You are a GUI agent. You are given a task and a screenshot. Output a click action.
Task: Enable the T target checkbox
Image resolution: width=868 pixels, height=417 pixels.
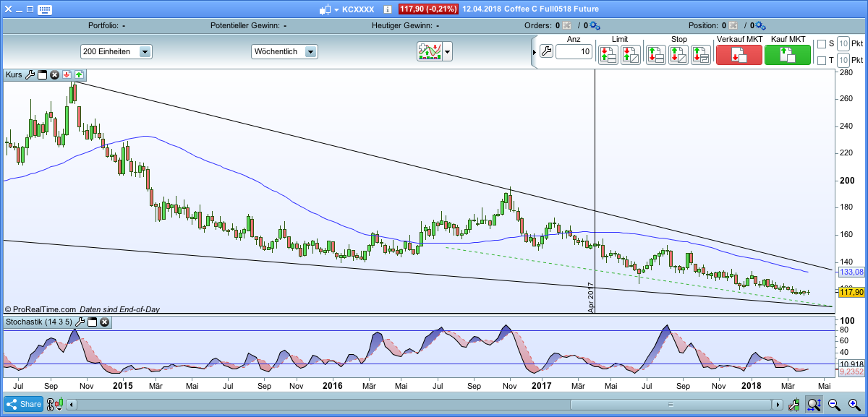pyautogui.click(x=821, y=60)
